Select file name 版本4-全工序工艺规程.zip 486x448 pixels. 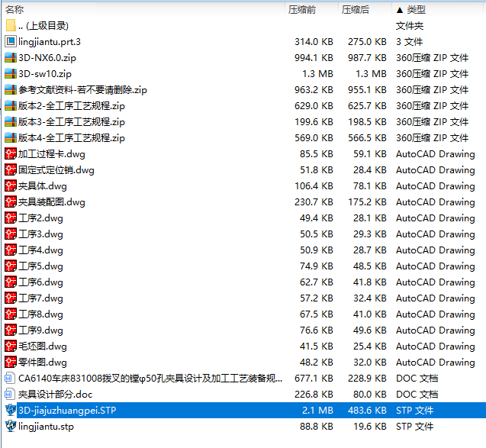[x=71, y=137]
